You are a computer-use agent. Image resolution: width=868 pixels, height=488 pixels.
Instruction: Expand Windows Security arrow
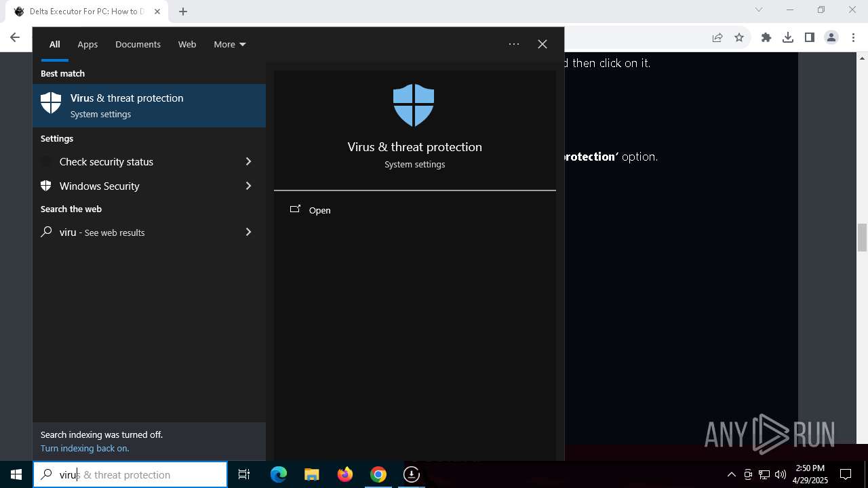point(248,186)
